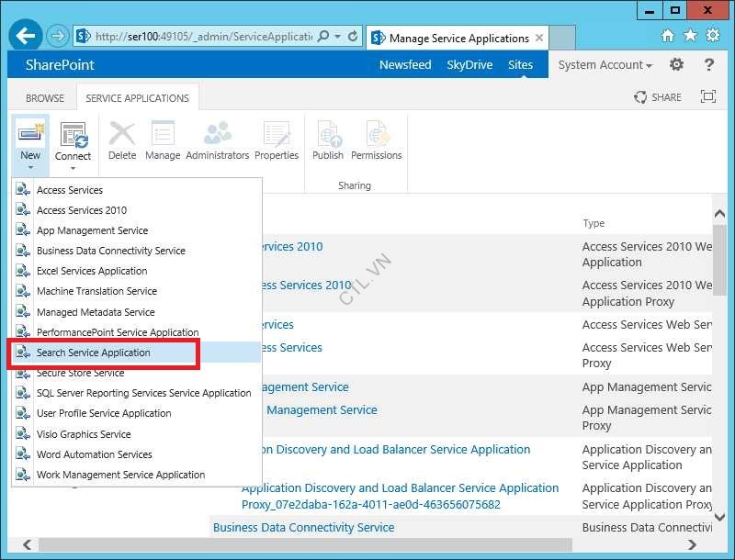This screenshot has width=735, height=560.
Task: Select User Profile Service Application item
Action: click(136, 413)
